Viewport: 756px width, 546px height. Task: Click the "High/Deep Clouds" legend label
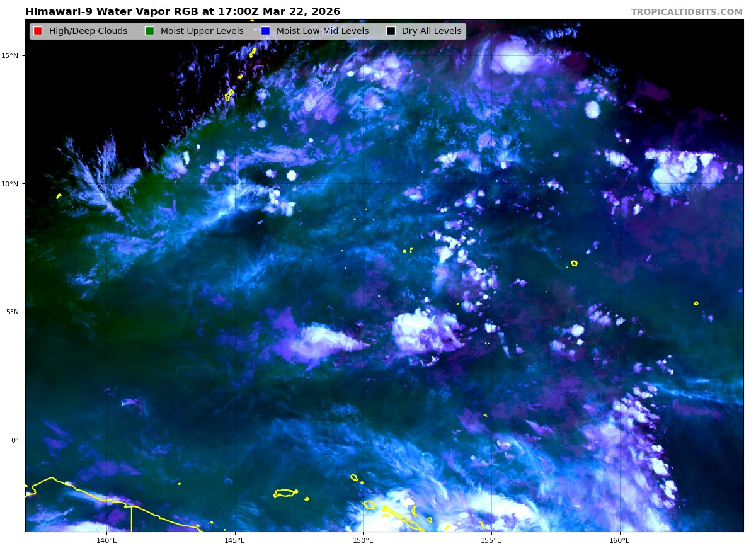(88, 31)
